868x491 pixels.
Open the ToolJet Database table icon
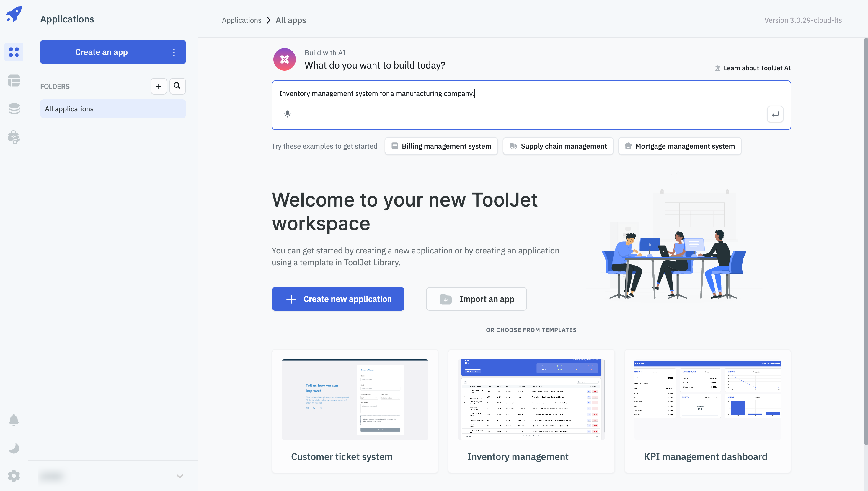click(14, 81)
